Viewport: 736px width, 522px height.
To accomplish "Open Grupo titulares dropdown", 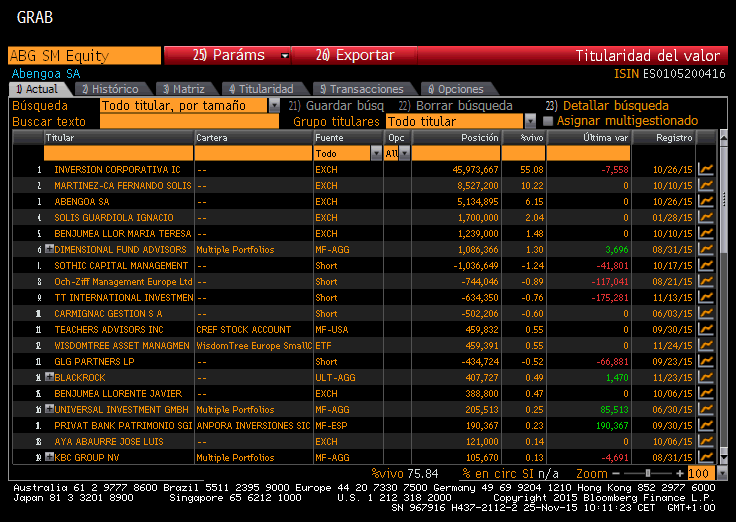I will [x=530, y=122].
